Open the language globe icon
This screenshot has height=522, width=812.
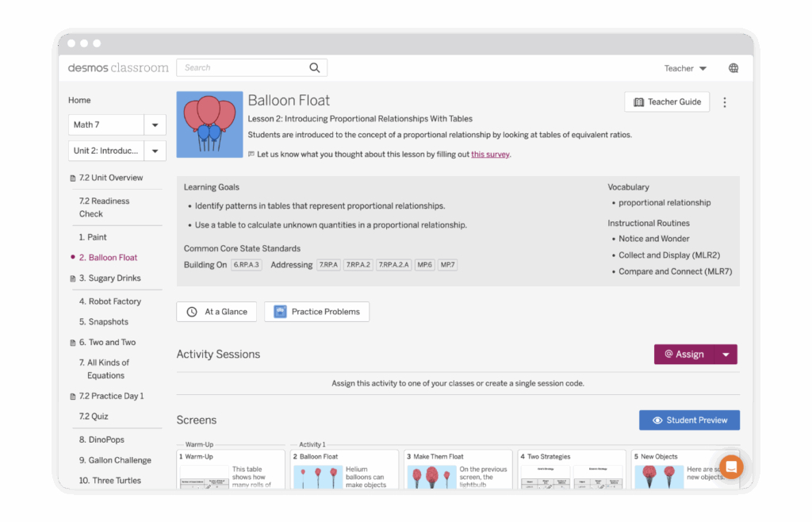coord(733,68)
